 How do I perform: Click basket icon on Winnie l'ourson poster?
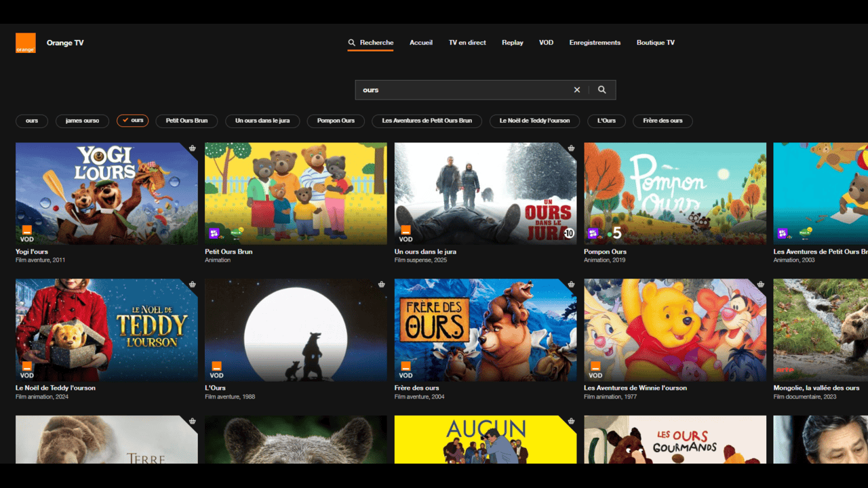click(761, 285)
